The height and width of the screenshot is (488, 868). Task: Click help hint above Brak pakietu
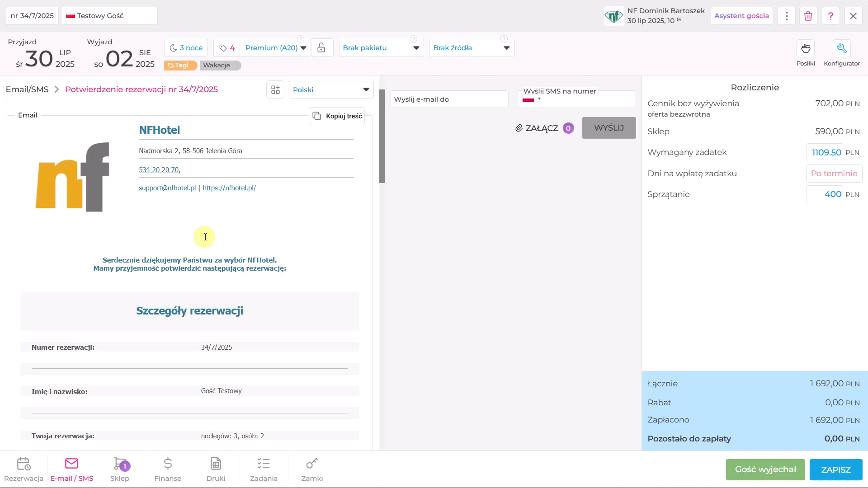(x=413, y=39)
